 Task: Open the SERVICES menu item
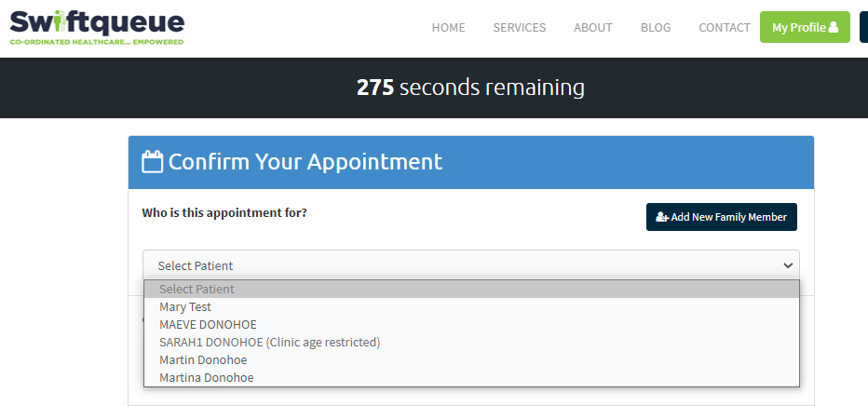[519, 28]
